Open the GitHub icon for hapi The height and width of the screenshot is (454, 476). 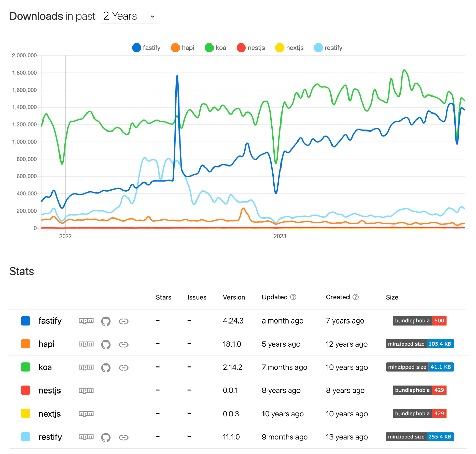click(x=106, y=345)
